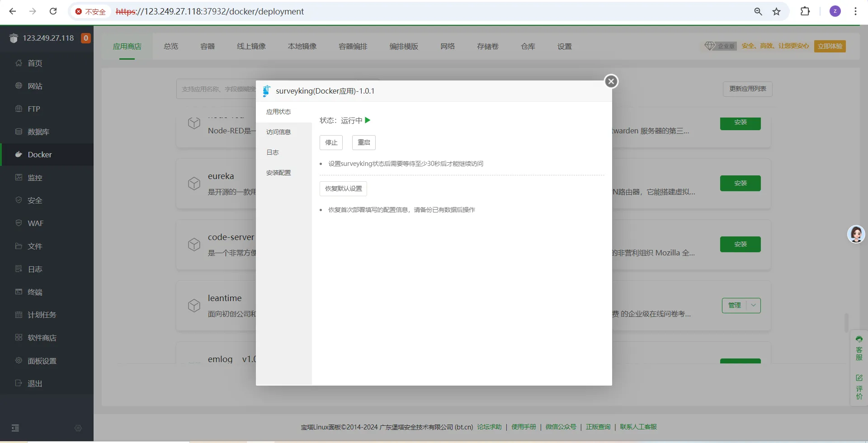Select 访问信息 tab in the dialog

pyautogui.click(x=284, y=132)
